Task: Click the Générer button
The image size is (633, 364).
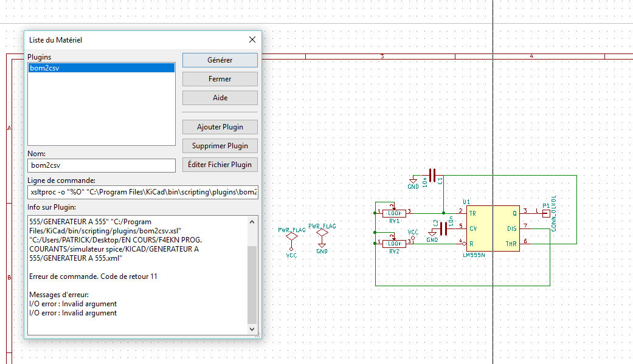Action: coord(220,60)
